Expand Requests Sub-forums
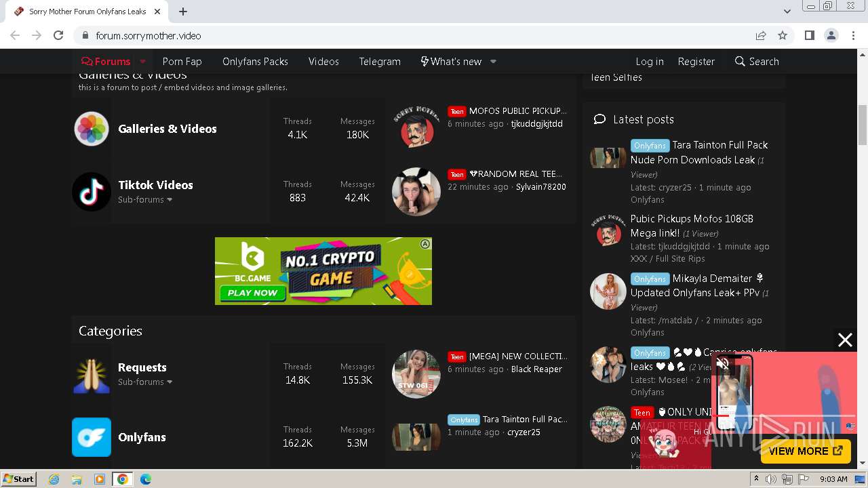 pos(145,382)
